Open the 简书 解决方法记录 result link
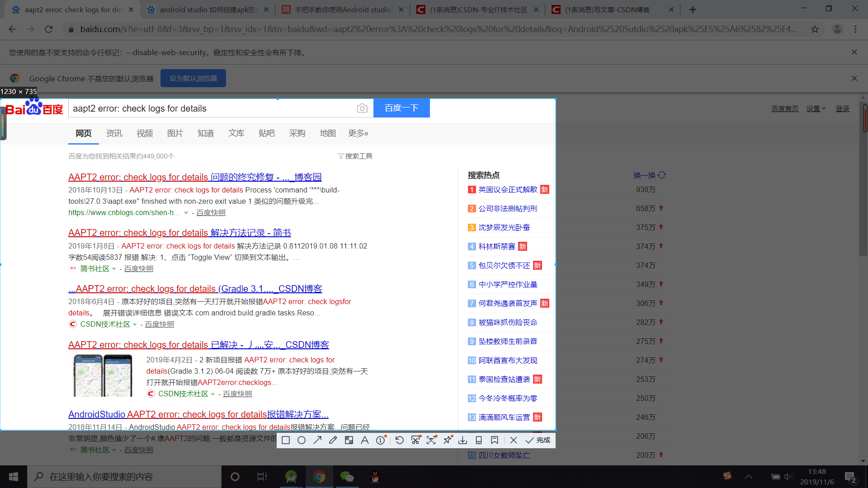868x488 pixels. pyautogui.click(x=179, y=233)
